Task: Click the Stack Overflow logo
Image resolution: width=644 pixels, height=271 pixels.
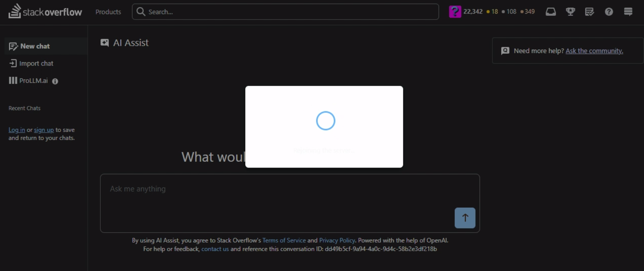Action: click(x=45, y=12)
